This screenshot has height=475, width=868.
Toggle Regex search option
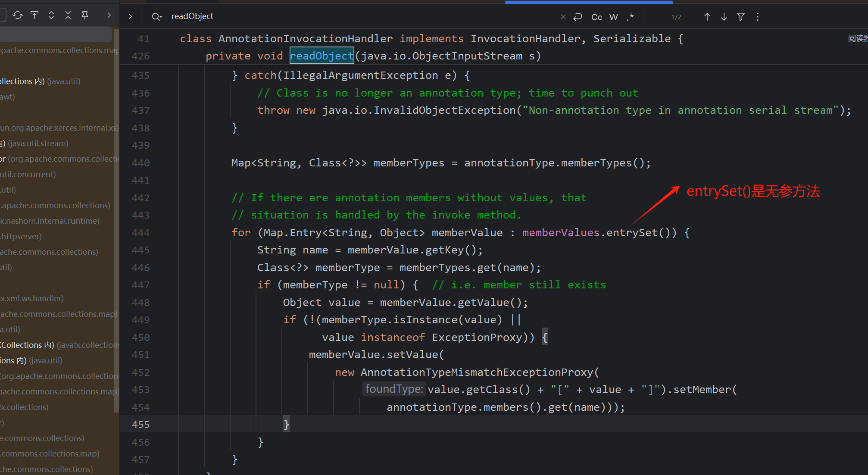click(630, 17)
